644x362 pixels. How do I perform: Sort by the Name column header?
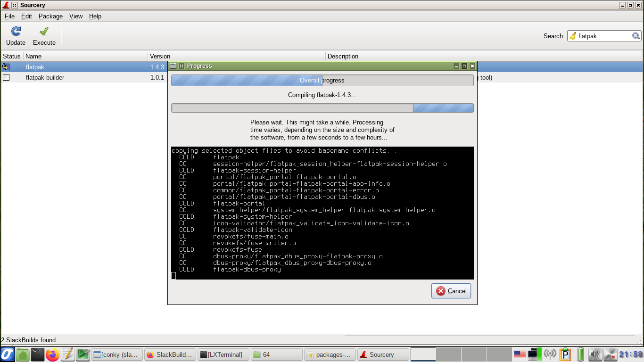[x=85, y=56]
